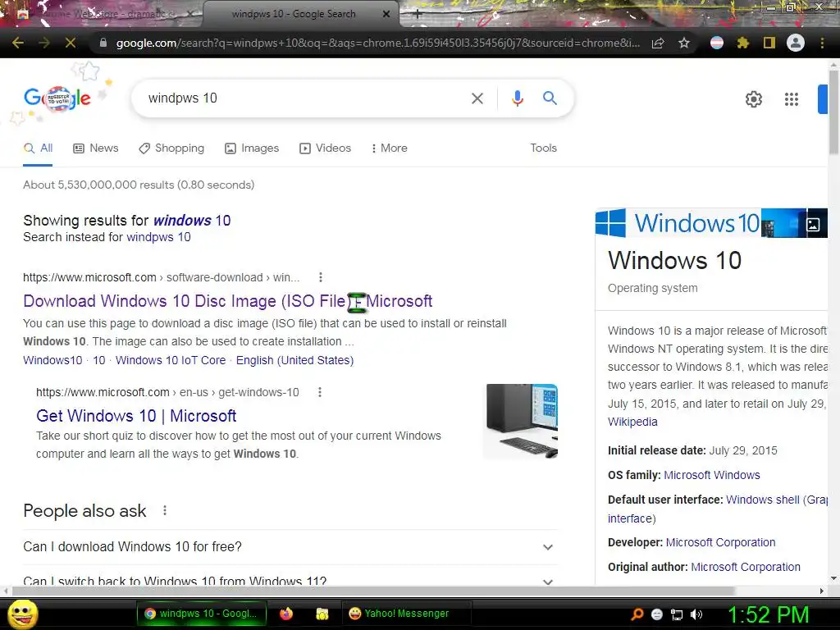Open Microsoft Windows OS family link
840x630 pixels.
[711, 475]
